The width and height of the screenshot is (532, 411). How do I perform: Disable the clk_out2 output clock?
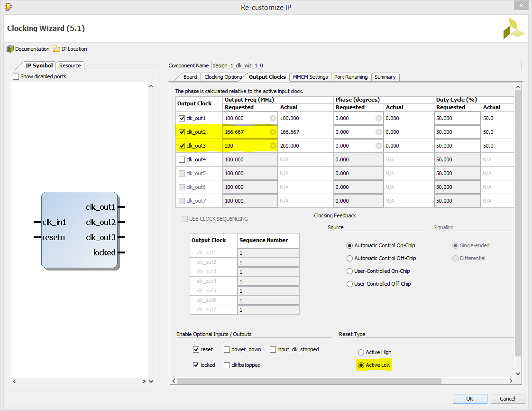click(182, 132)
